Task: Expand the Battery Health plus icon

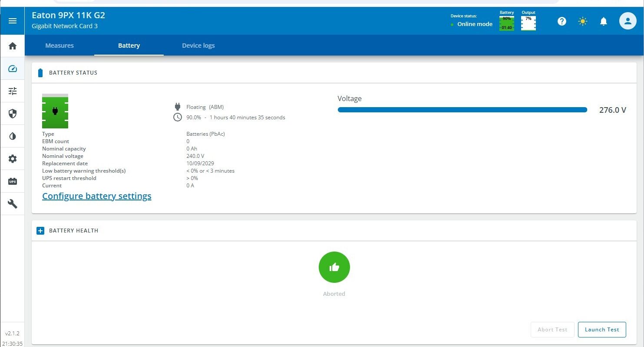Action: click(40, 231)
